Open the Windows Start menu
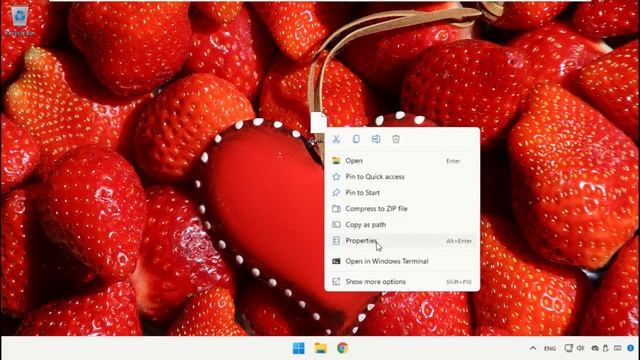Screen dimensions: 640x360 [299, 348]
